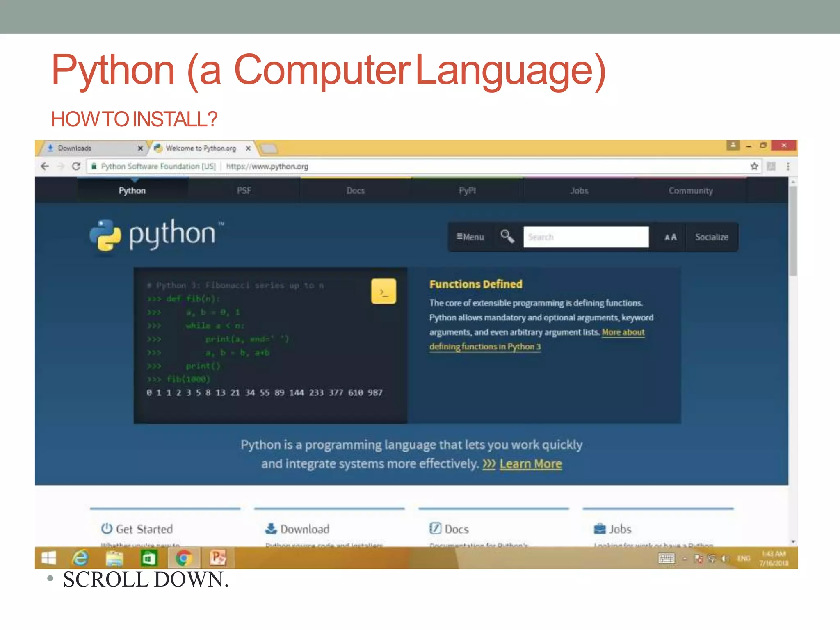840x630 pixels.
Task: Open the Chrome three-dot menu
Action: tap(788, 166)
